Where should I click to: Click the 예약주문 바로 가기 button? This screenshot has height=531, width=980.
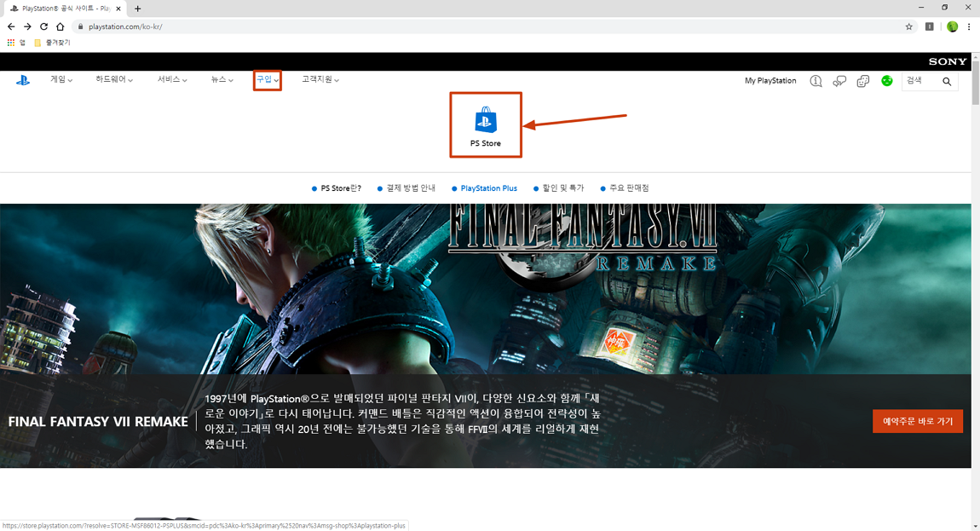point(918,422)
